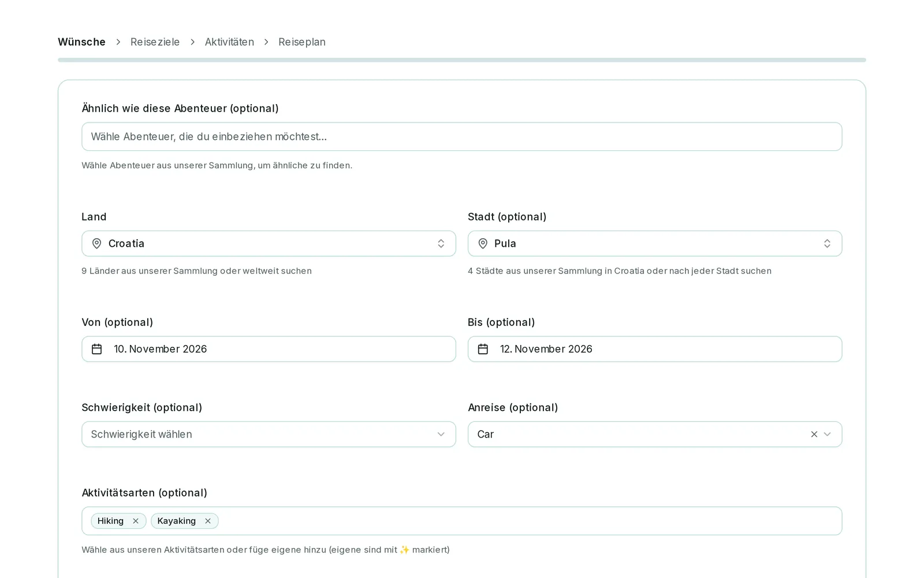Expand the Schwierigkeit wählen dropdown
The width and height of the screenshot is (924, 578).
click(269, 434)
